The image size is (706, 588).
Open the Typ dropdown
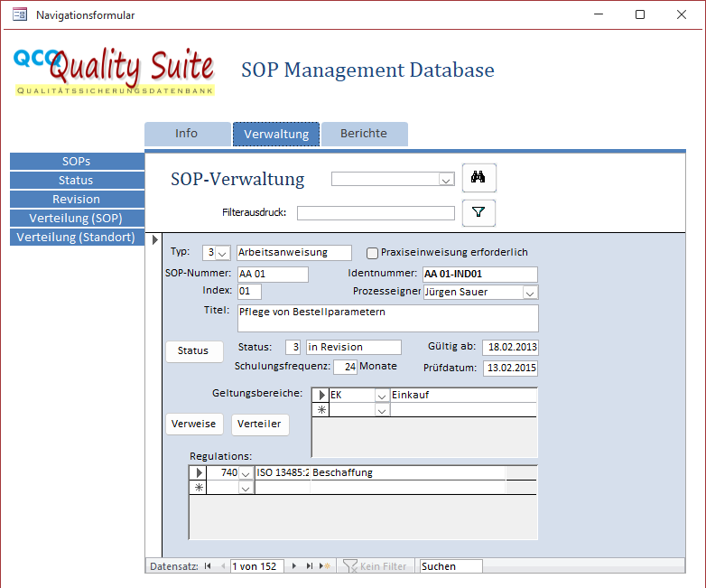pos(223,253)
